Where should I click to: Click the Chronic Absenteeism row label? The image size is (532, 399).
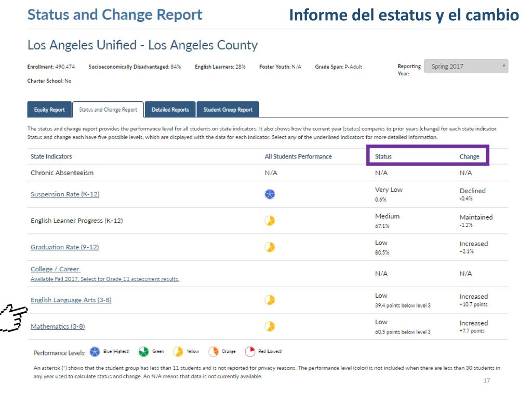[62, 172]
